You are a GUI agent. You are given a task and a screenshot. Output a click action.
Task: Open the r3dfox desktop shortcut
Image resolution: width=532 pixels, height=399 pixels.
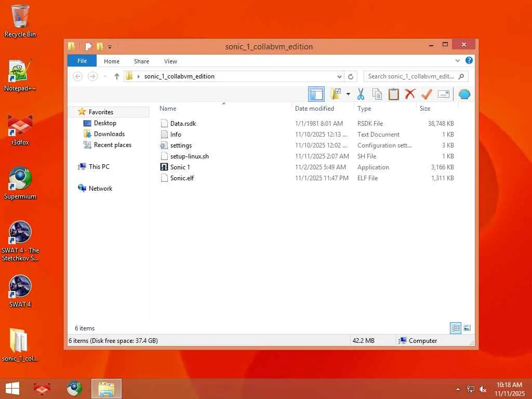[x=20, y=130]
